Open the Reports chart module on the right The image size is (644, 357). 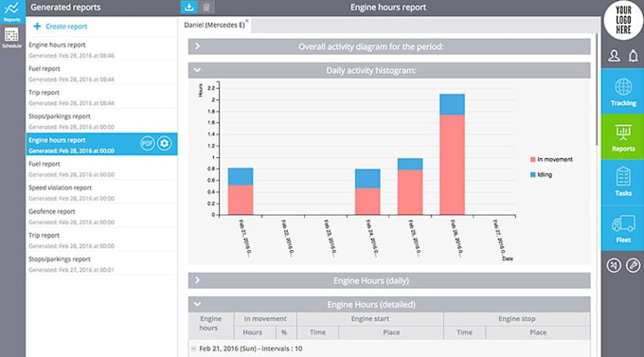coord(622,136)
